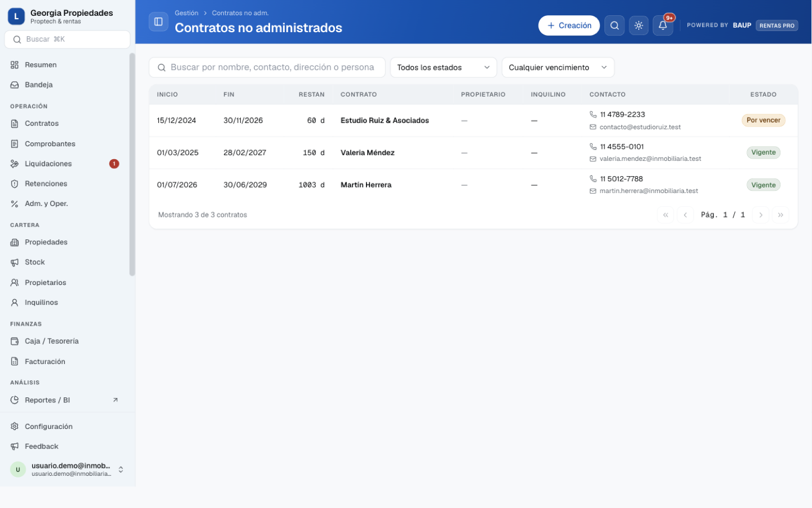Open the header search icon button
Image resolution: width=812 pixels, height=508 pixels.
click(615, 25)
